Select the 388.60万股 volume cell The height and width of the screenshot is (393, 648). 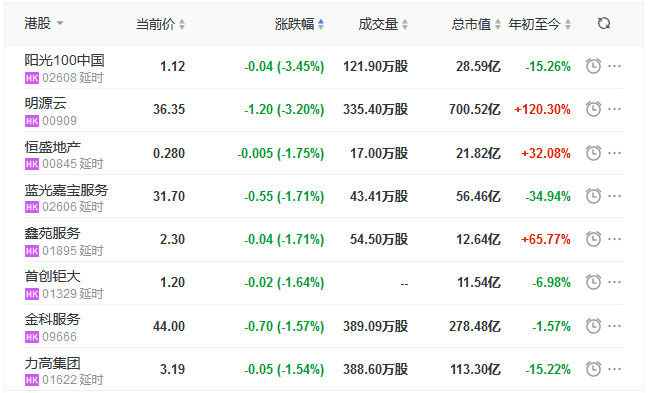pos(376,369)
